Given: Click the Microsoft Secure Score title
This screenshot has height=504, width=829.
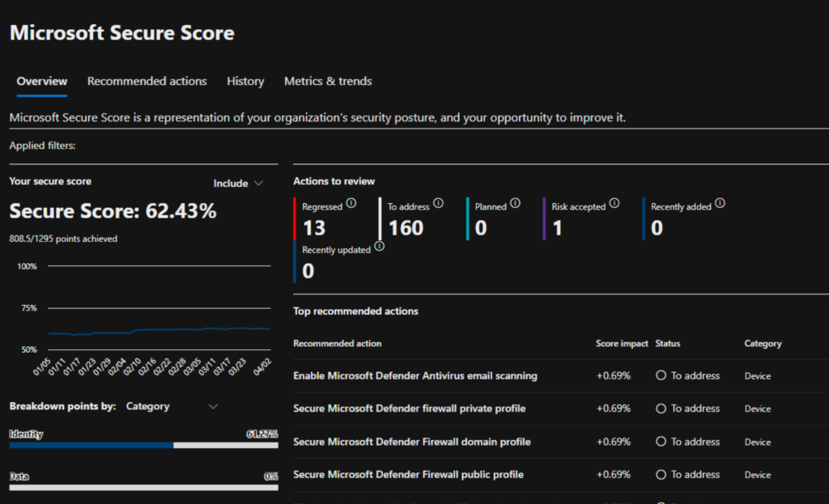Looking at the screenshot, I should pos(122,32).
